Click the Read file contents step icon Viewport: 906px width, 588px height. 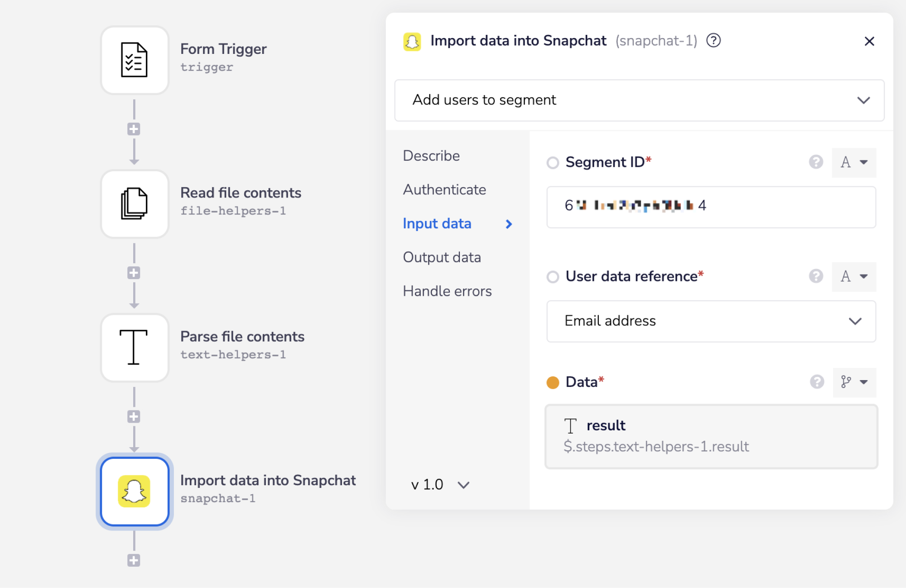(x=135, y=204)
